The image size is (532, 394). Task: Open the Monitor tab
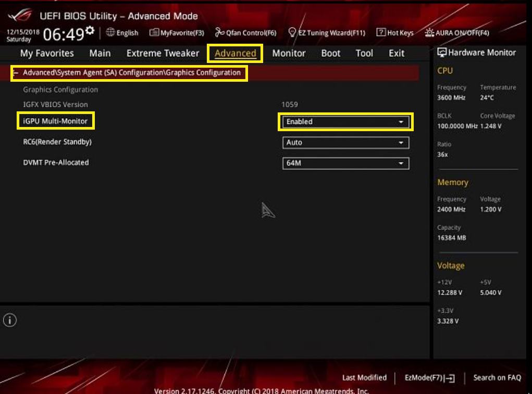tap(289, 53)
